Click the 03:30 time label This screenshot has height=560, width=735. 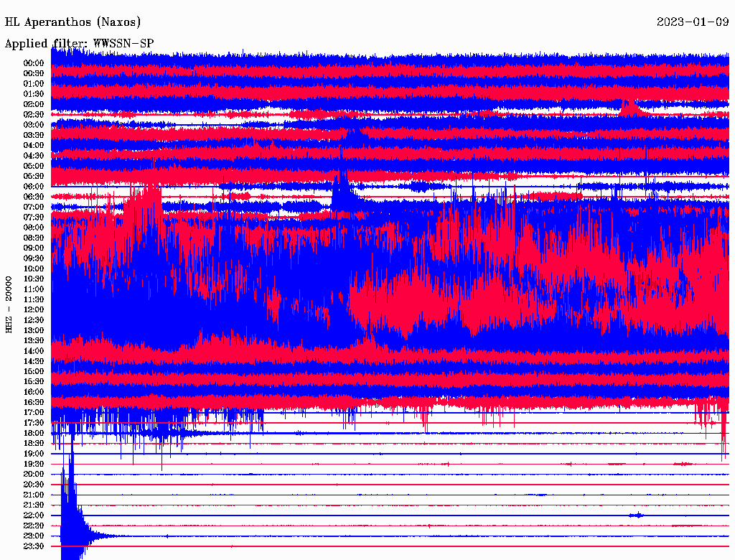34,135
